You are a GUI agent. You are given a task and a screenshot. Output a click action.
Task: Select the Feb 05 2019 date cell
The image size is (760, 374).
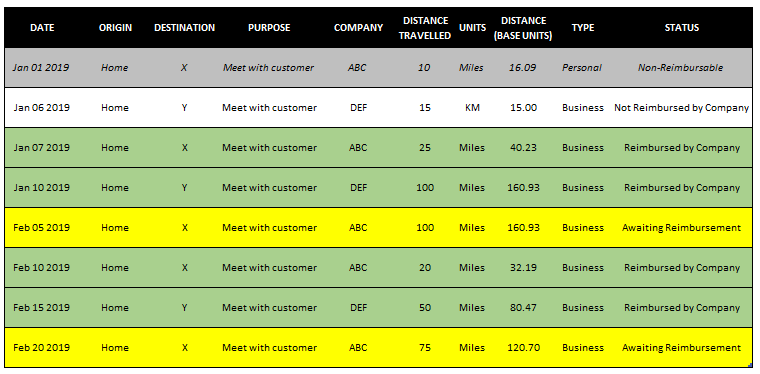pyautogui.click(x=41, y=228)
